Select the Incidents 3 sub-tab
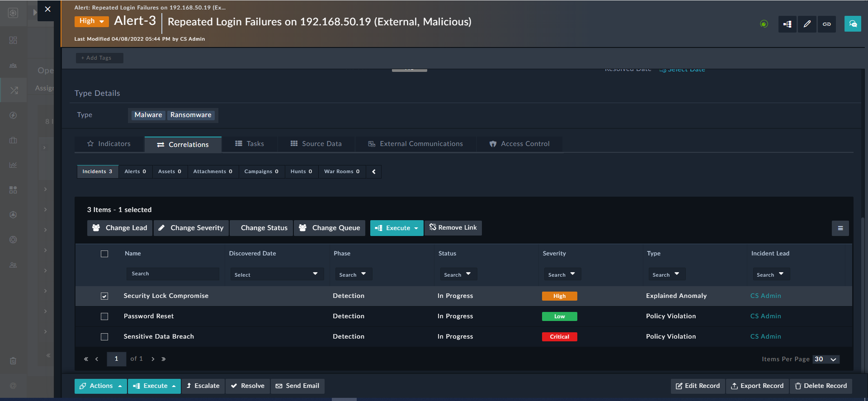The width and height of the screenshot is (868, 401). [97, 172]
